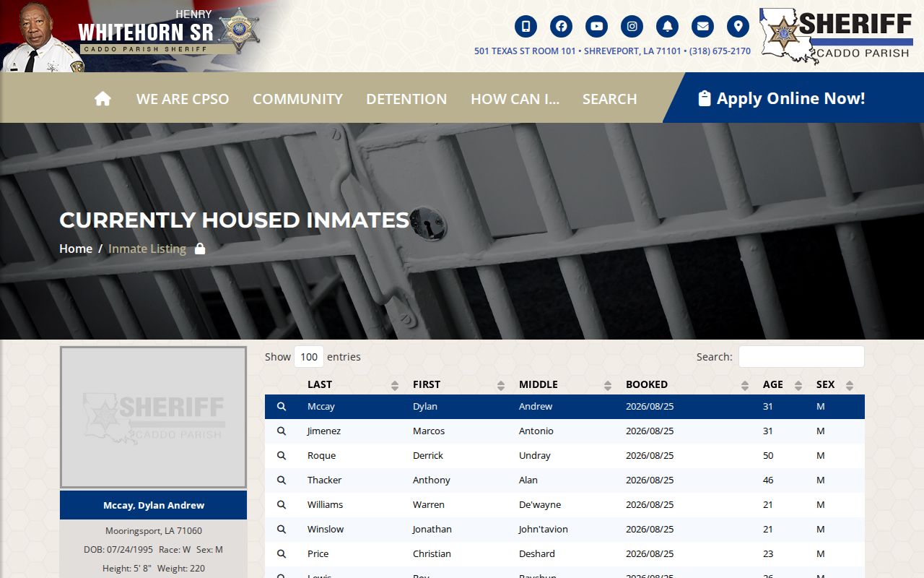Sort table by MIDDLE column
This screenshot has height=578, width=924.
point(565,384)
